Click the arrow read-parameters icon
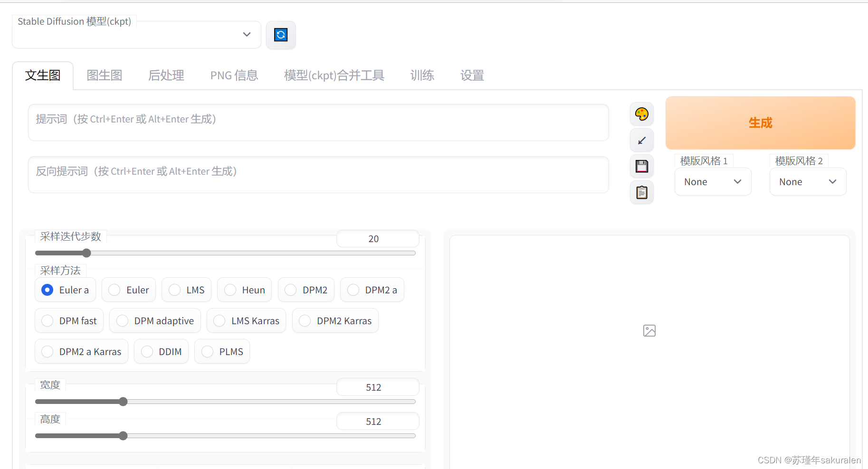 pos(642,140)
